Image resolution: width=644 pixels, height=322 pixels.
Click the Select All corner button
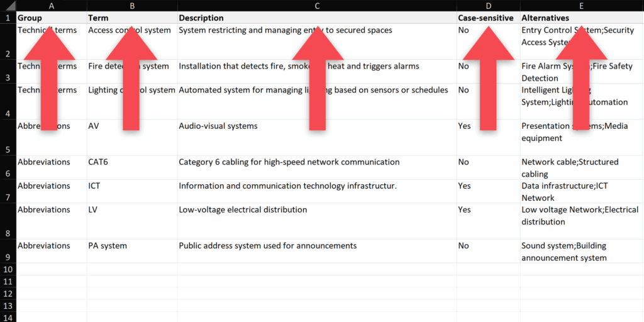tap(8, 6)
